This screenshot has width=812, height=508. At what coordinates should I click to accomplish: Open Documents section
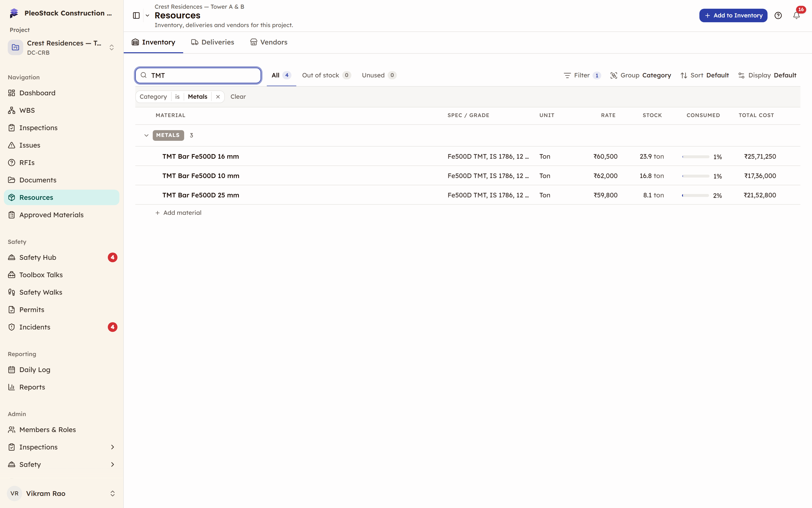point(61,180)
